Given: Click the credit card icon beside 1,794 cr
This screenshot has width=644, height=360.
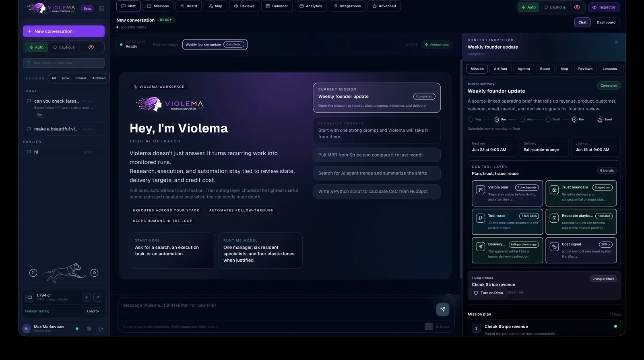Looking at the screenshot, I should [30, 297].
